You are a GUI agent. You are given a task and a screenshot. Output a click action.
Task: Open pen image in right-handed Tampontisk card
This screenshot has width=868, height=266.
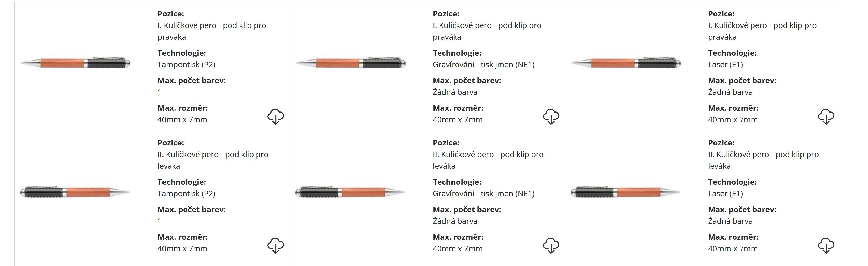click(76, 63)
